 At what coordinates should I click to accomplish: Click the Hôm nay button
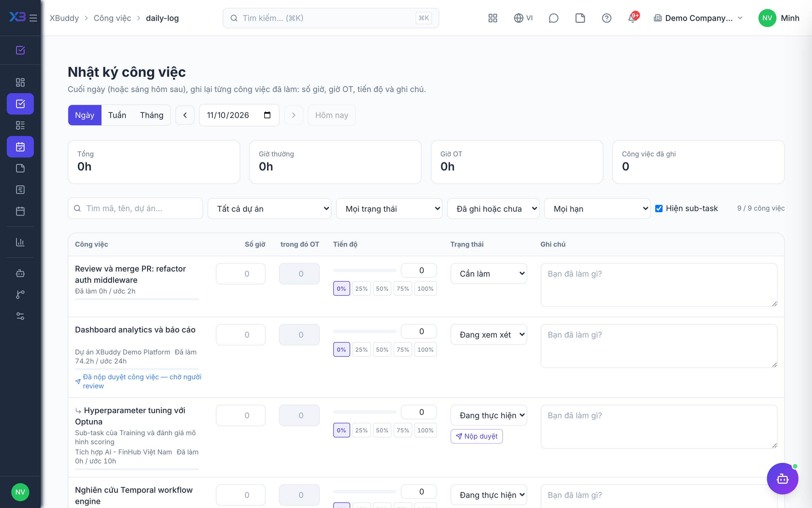point(332,115)
